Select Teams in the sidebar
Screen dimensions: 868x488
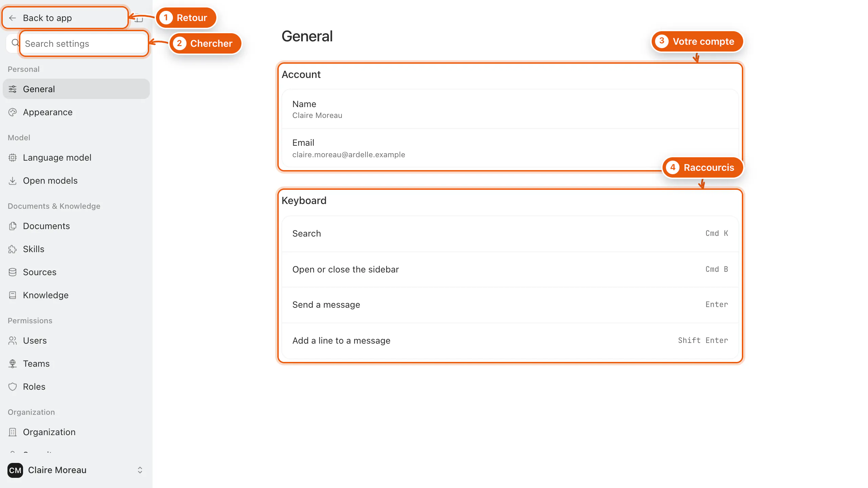pos(76,364)
